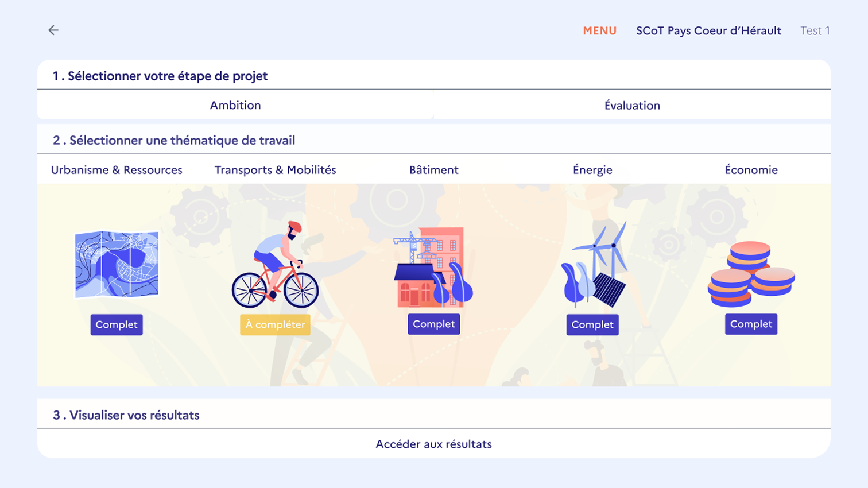Select the Urbanisme & Ressources theme label
Screen dimensions: 868x488
117,170
